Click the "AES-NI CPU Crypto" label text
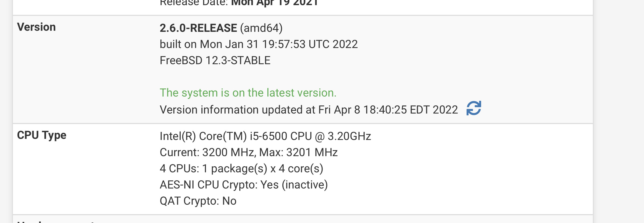The height and width of the screenshot is (223, 644). (209, 185)
